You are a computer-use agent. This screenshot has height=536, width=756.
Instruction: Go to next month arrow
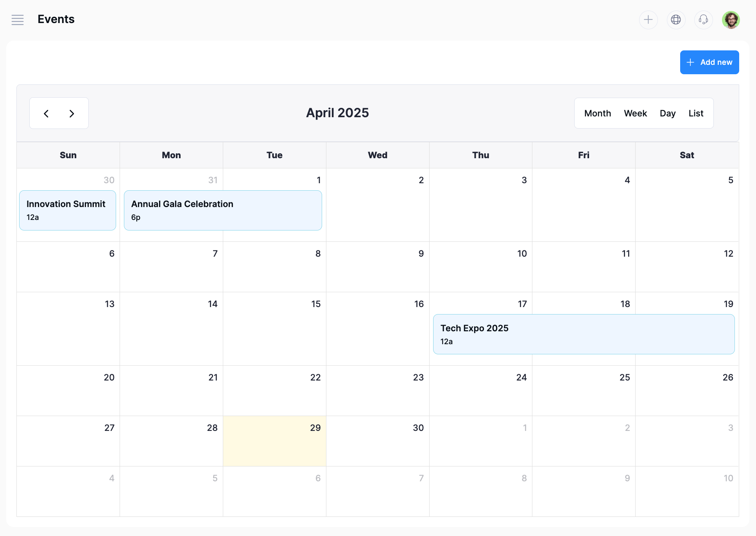(x=72, y=113)
